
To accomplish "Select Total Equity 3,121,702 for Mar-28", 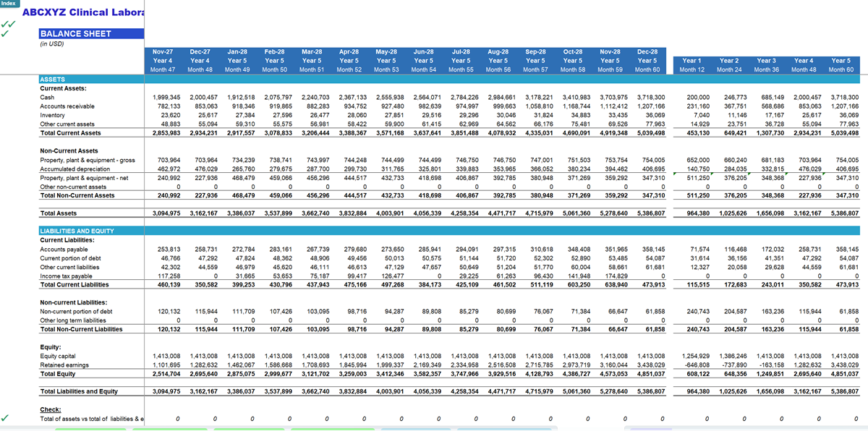I will [x=316, y=374].
